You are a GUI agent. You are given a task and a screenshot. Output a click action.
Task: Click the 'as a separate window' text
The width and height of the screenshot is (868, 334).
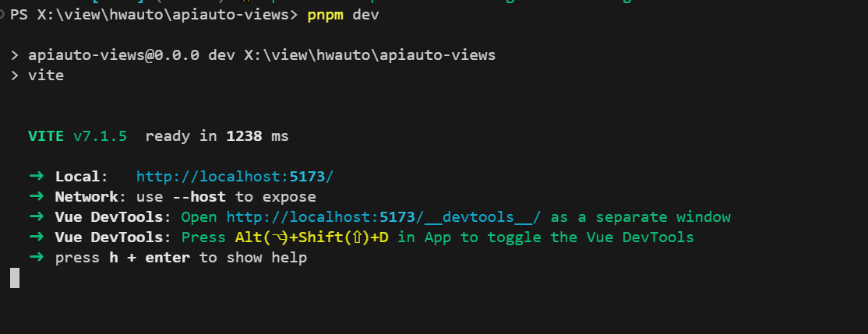(640, 217)
